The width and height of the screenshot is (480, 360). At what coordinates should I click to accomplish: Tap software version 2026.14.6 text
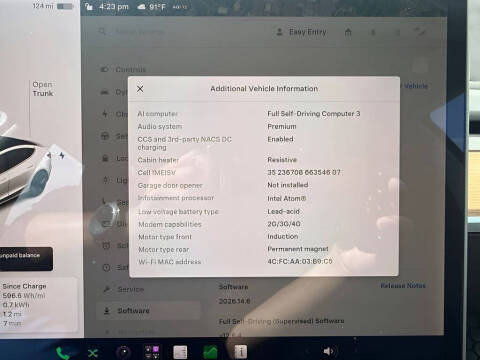pyautogui.click(x=234, y=301)
